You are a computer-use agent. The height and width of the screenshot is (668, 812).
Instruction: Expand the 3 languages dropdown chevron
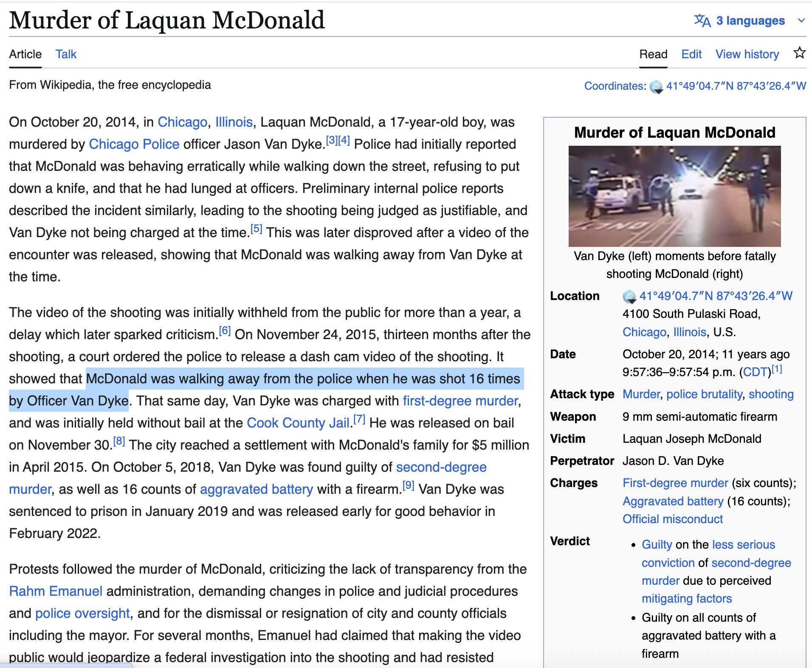click(x=801, y=20)
